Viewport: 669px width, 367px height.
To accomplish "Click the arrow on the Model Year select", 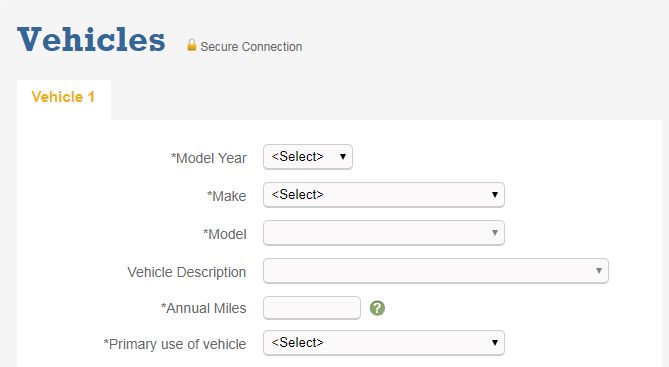I will click(x=343, y=157).
